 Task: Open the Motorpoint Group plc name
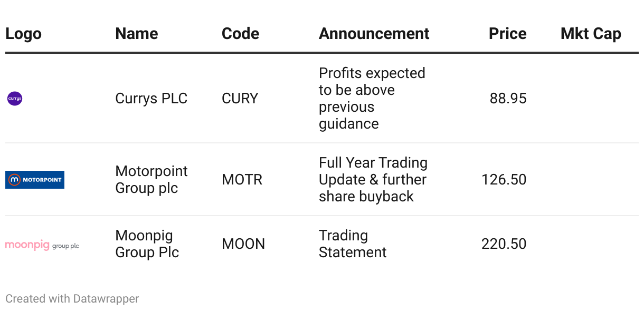(151, 180)
